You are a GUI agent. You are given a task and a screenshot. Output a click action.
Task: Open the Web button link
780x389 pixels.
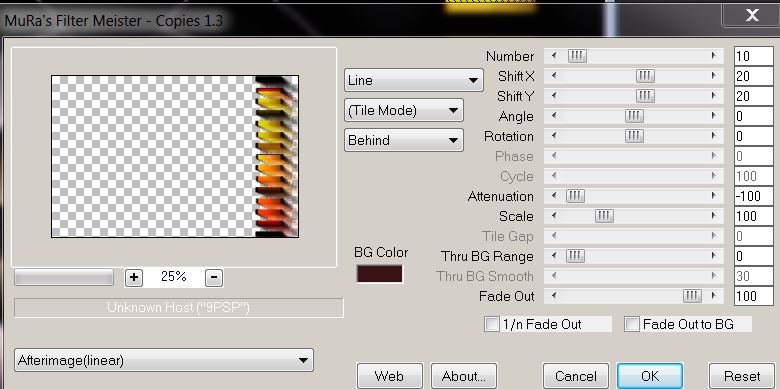[390, 376]
